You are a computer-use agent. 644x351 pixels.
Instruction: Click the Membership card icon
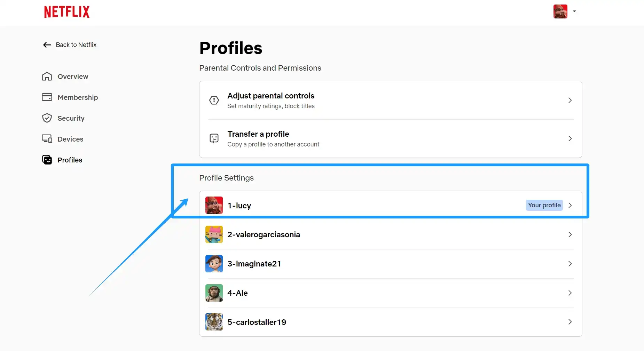point(47,97)
